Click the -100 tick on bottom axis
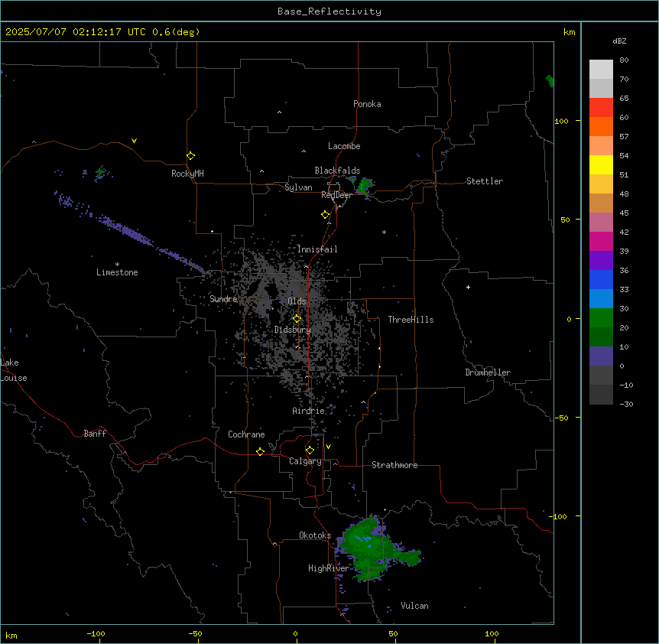 coord(96,633)
